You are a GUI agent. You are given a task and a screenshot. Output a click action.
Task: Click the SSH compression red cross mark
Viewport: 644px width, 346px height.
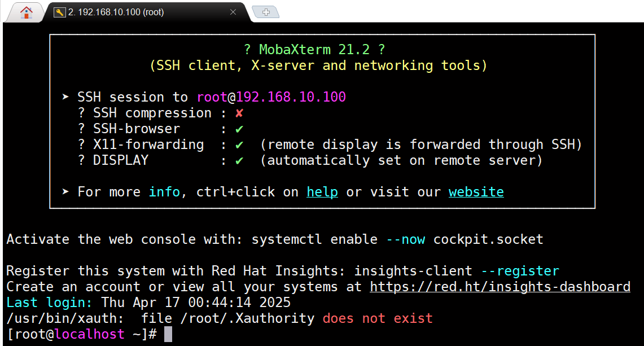tap(239, 113)
